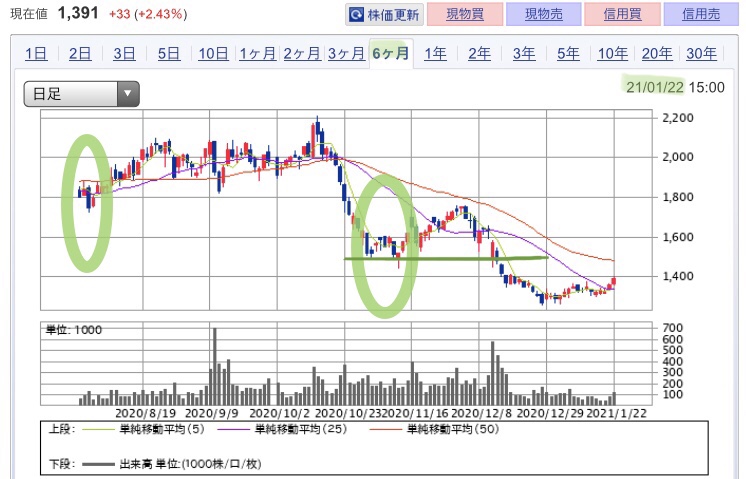Click the 単位: 1000 volume unit label

point(73,330)
